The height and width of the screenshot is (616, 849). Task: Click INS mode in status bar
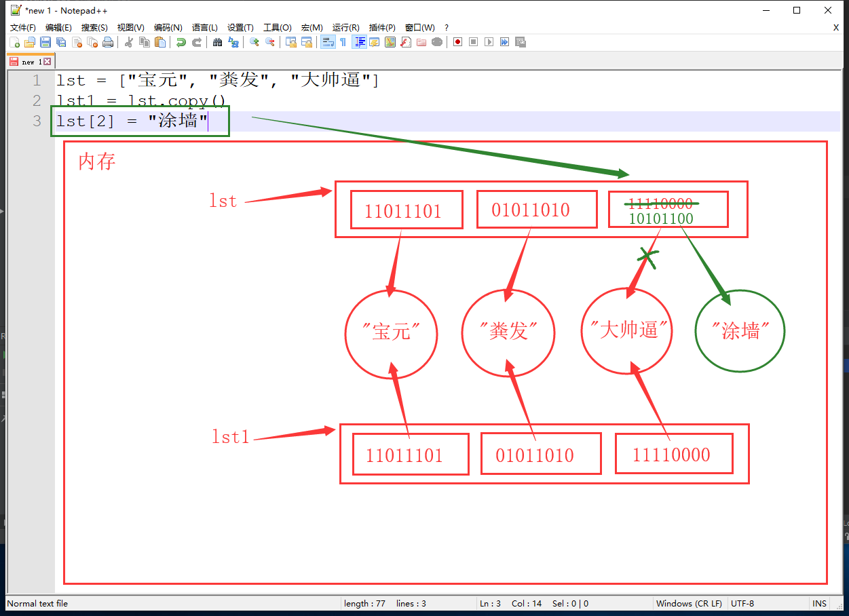point(820,603)
